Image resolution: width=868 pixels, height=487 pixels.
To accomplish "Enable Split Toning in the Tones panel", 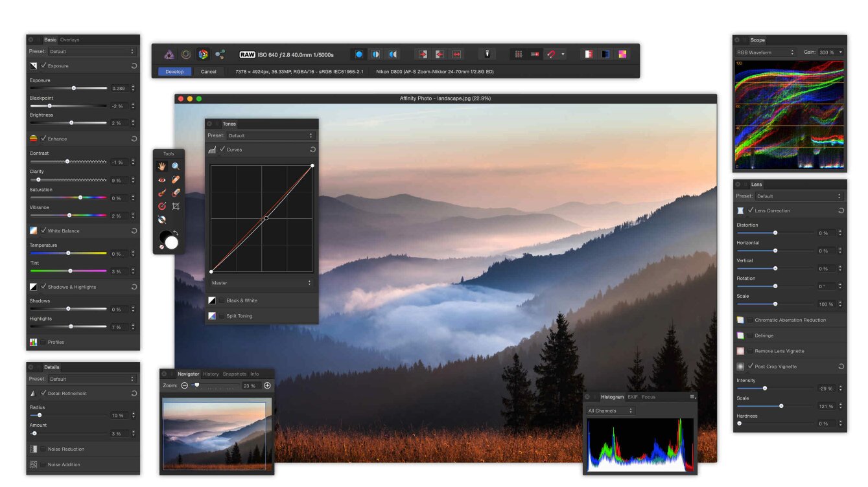I will [x=220, y=315].
